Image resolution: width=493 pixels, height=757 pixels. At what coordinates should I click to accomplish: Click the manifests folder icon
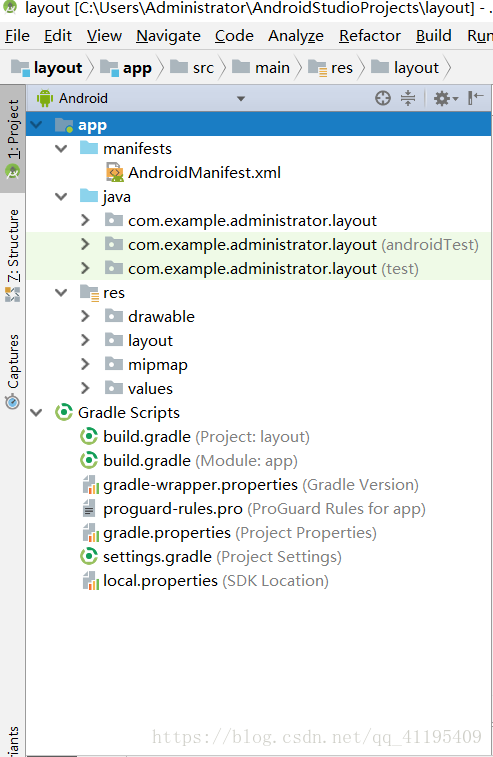(x=89, y=148)
